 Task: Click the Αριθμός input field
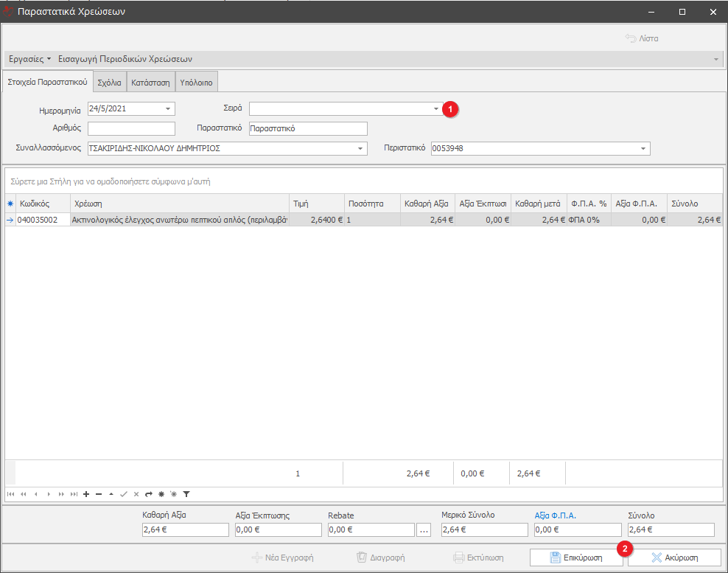[x=131, y=129]
